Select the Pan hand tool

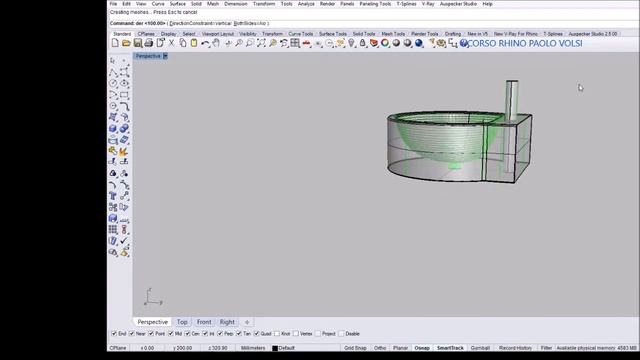[216, 43]
